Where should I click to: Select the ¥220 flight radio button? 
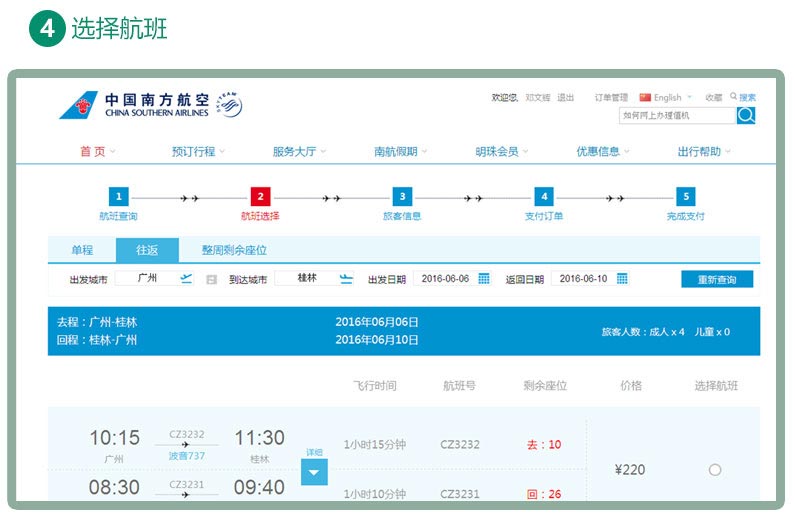point(714,470)
